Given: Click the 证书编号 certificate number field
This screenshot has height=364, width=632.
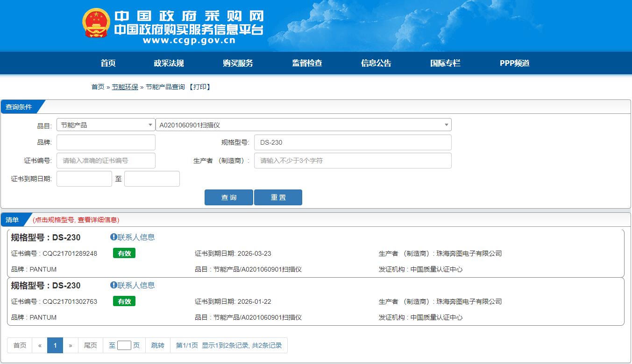Looking at the screenshot, I should [x=106, y=161].
